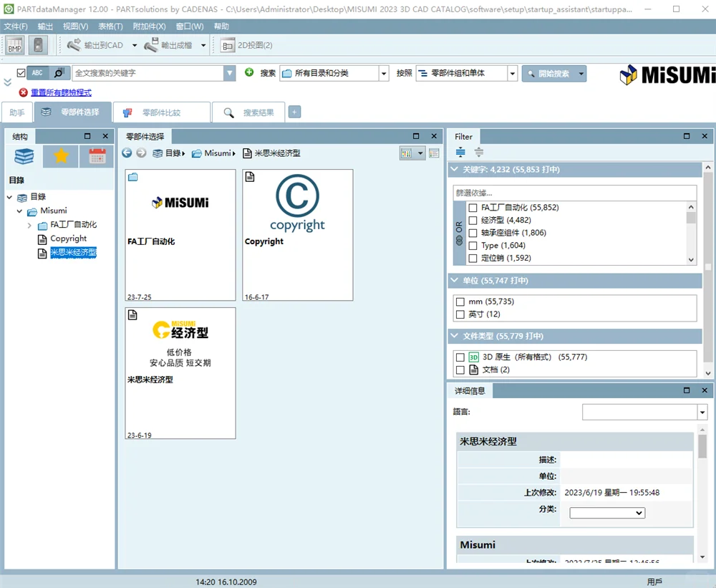The image size is (716, 588).
Task: Click the full-text search keyword field
Action: click(x=148, y=73)
